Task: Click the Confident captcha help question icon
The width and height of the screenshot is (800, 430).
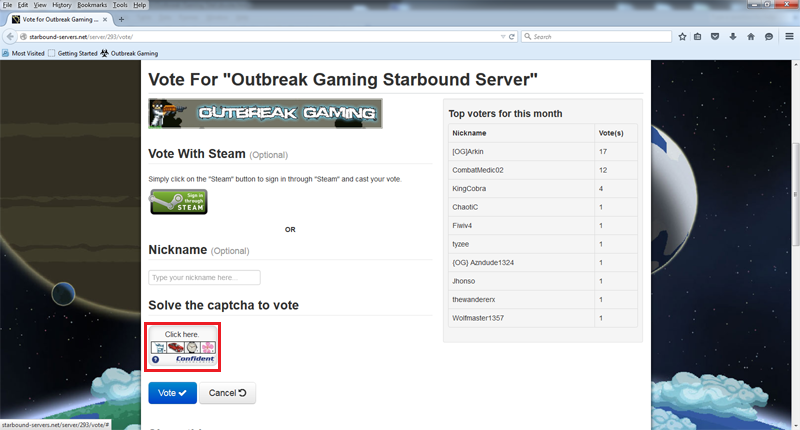Action: click(x=156, y=360)
